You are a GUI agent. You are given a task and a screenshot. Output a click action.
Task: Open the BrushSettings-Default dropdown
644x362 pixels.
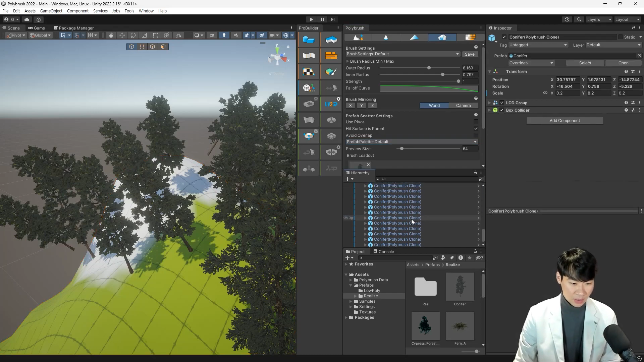[x=403, y=54]
